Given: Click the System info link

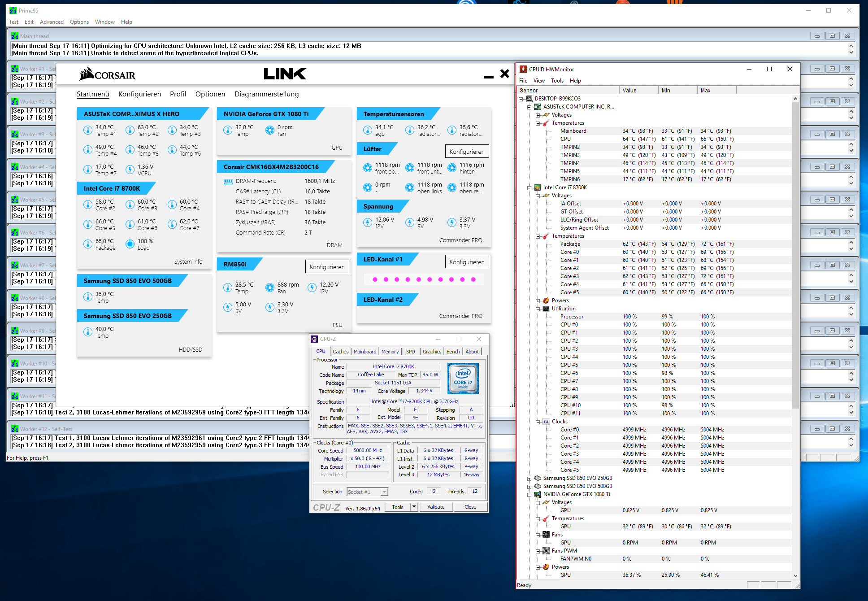Looking at the screenshot, I should point(188,262).
